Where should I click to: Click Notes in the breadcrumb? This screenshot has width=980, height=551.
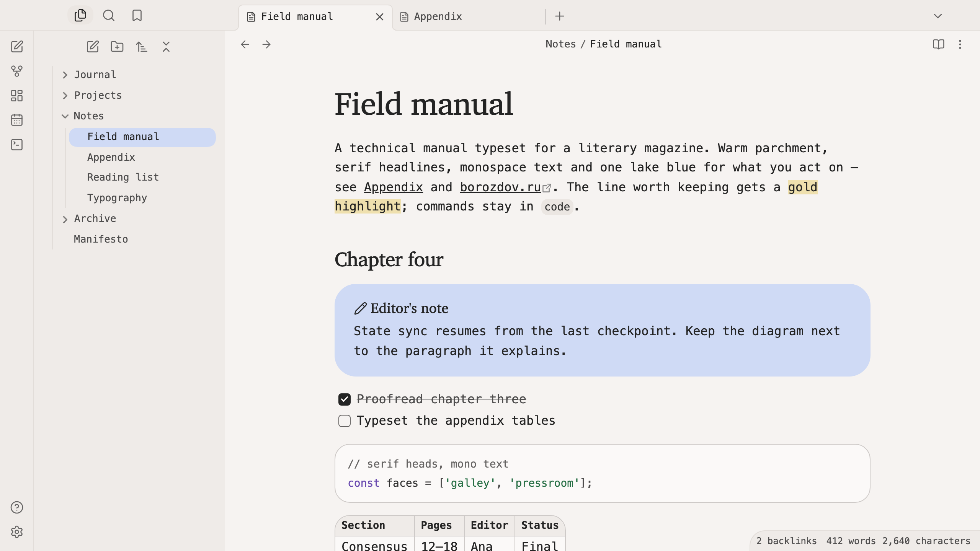click(x=560, y=44)
